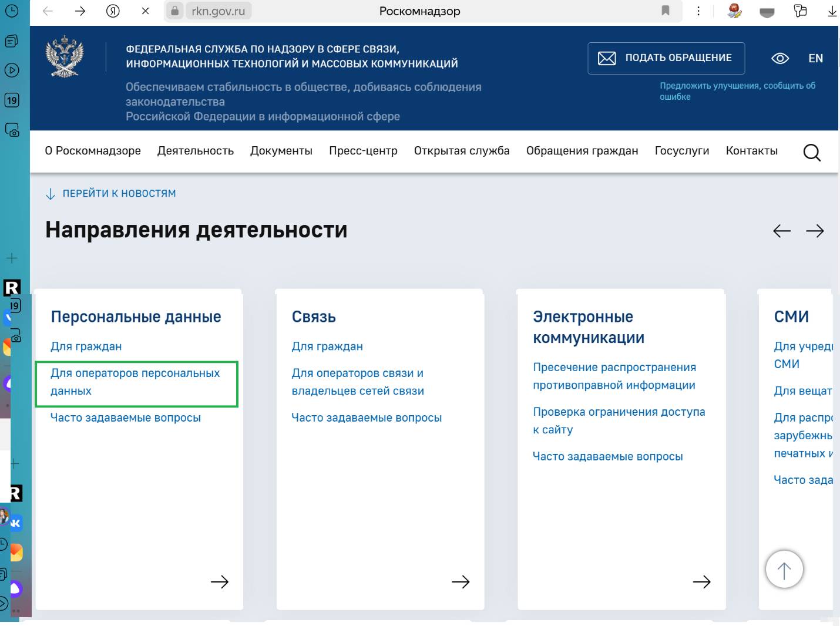Toggle visually impaired mode via eye icon

click(779, 58)
